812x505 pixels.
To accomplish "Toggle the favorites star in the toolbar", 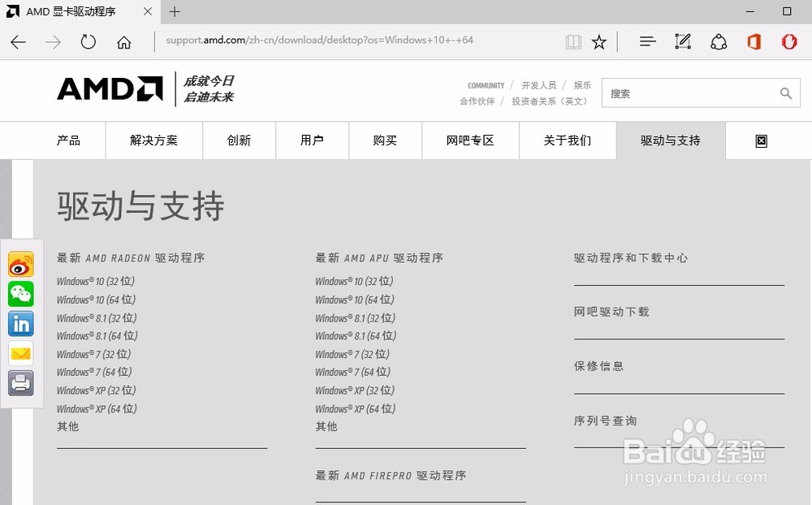I will [x=599, y=41].
